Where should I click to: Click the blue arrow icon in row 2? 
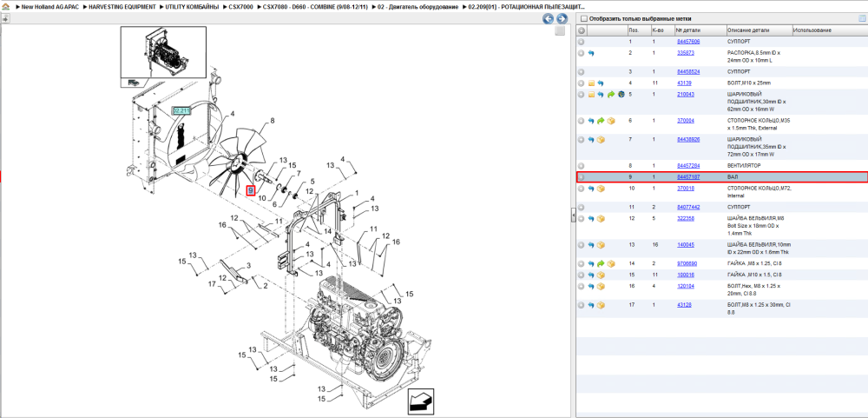click(590, 53)
